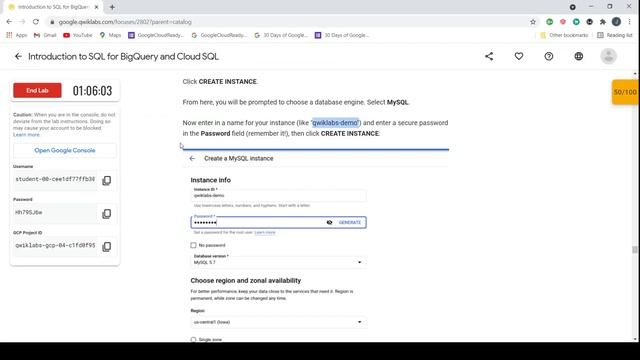This screenshot has height=360, width=640.
Task: Copy the Username value
Action: point(107,180)
